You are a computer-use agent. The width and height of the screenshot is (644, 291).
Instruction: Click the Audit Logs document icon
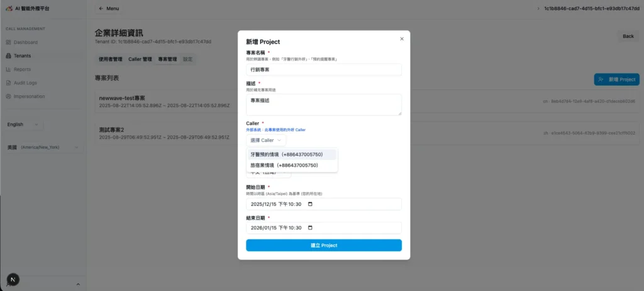8,83
